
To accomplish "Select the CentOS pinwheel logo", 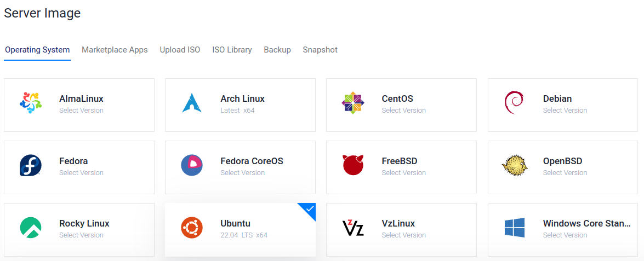I will 353,102.
